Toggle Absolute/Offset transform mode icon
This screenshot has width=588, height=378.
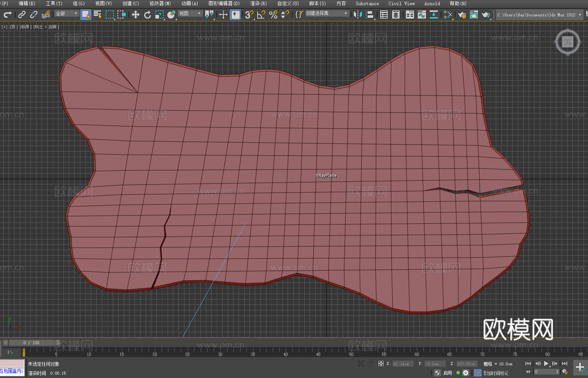tap(381, 364)
